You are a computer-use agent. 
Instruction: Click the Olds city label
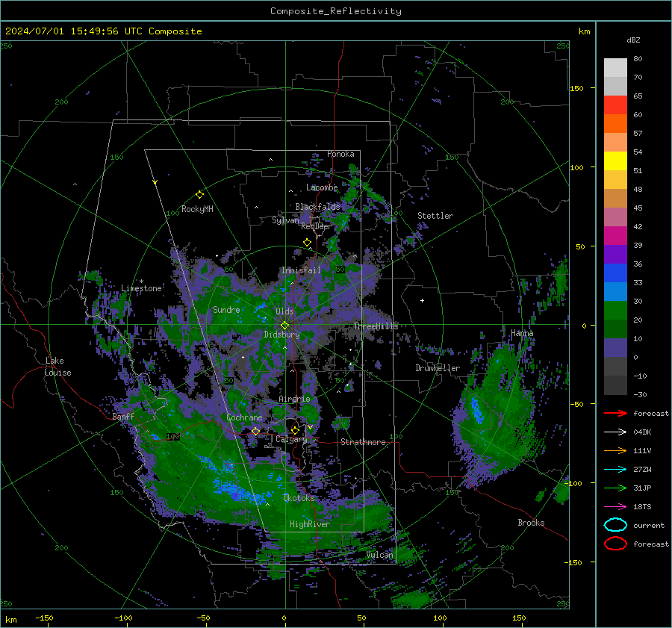click(x=284, y=311)
